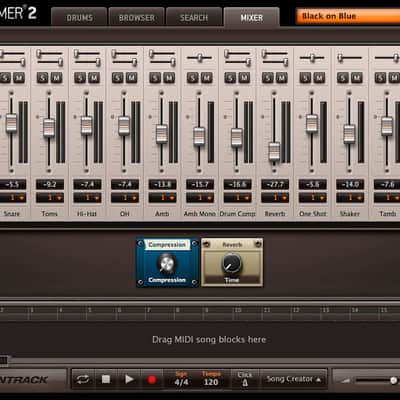Click the Amb Mono pan slider

(200, 58)
